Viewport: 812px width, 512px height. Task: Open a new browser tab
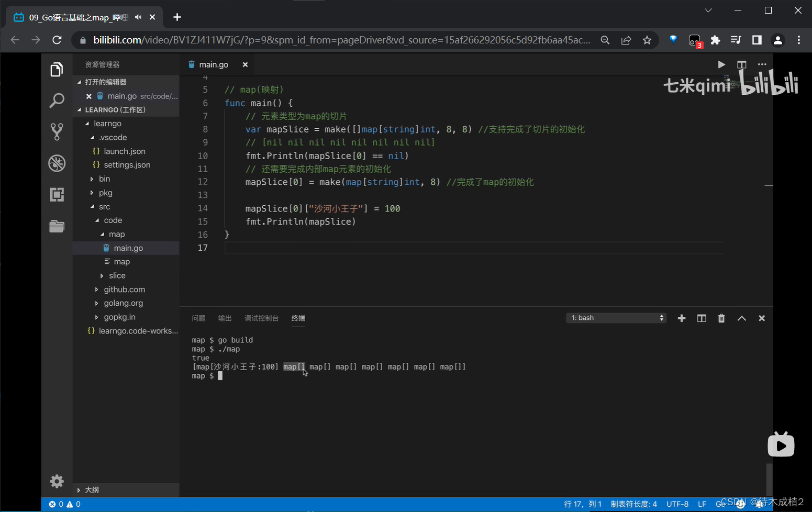[177, 17]
